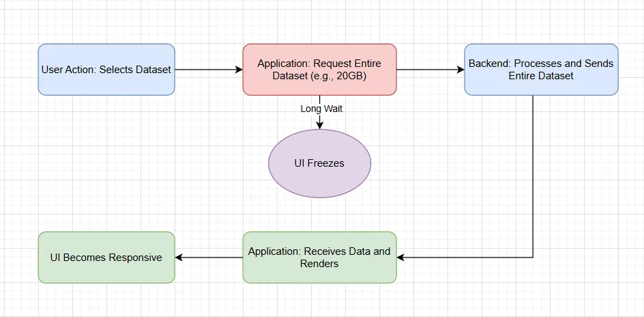Select the 'Application: Receives Data and Renders' box

click(319, 258)
